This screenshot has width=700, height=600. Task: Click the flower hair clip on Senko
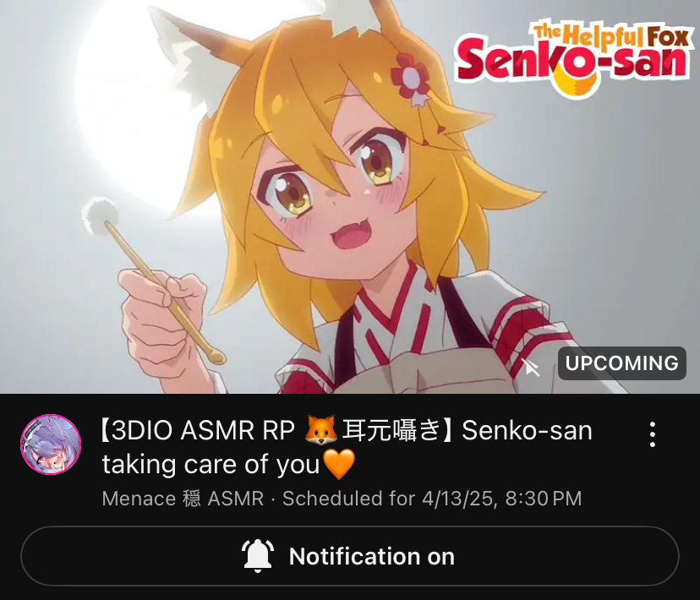click(x=410, y=79)
